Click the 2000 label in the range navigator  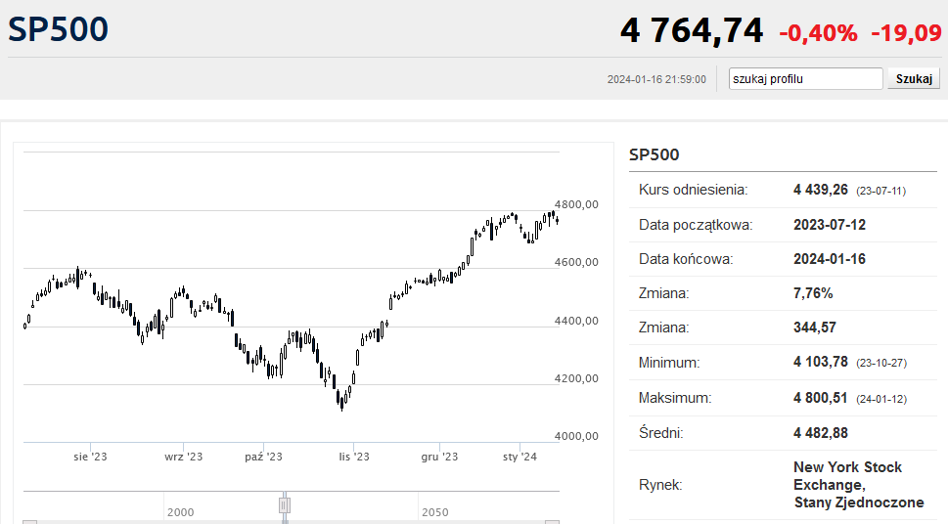pos(180,513)
